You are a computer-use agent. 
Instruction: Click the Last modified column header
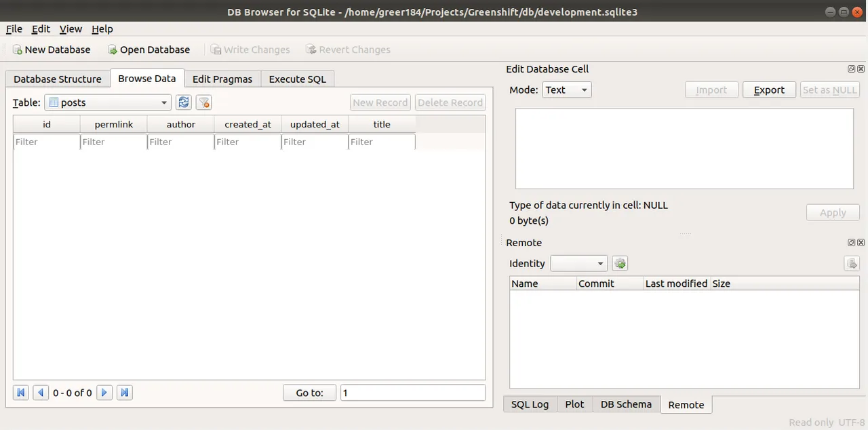(677, 284)
